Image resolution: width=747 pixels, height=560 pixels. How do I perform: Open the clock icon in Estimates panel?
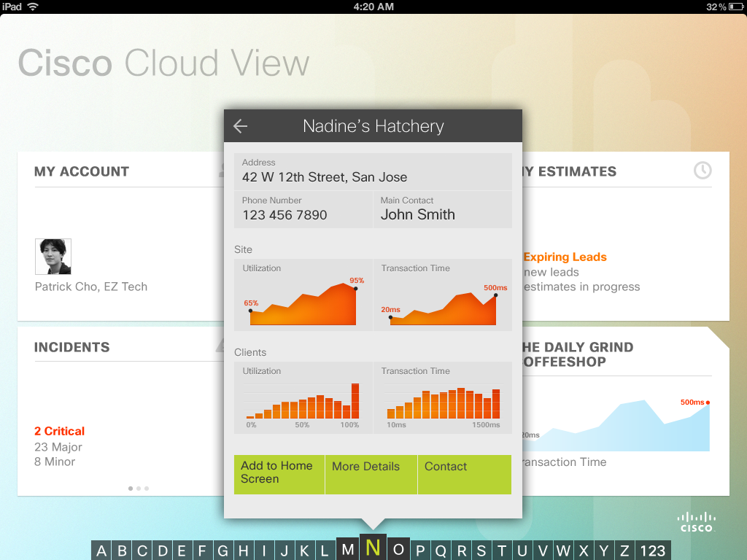click(x=703, y=171)
